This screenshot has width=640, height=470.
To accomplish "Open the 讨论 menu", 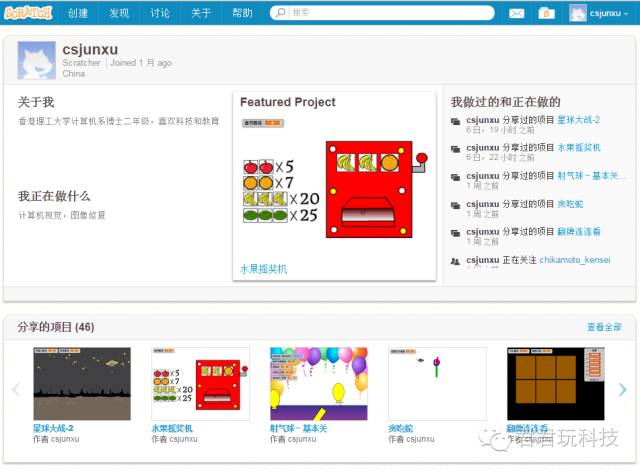I will coord(160,13).
